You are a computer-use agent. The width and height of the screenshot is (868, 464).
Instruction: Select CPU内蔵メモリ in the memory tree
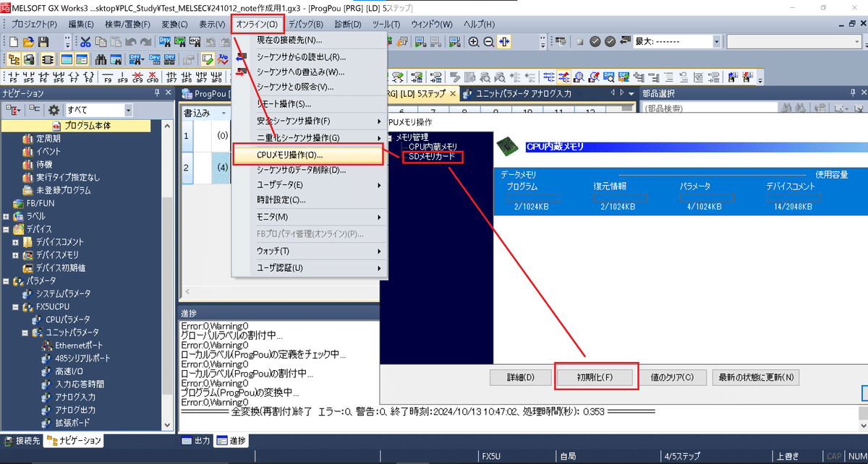point(433,147)
